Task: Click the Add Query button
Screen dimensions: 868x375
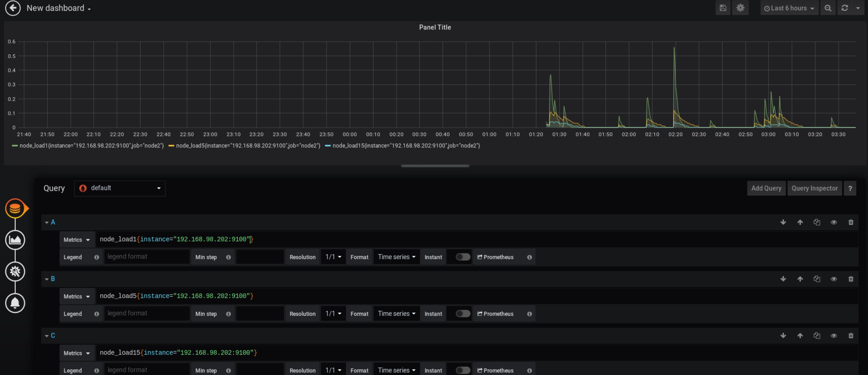Action: pos(766,188)
